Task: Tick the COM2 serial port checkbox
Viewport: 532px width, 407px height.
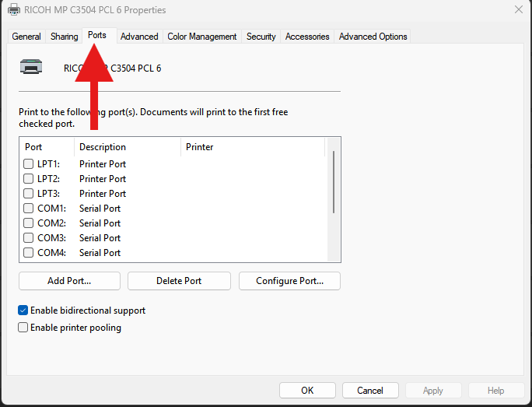Action: (x=29, y=223)
